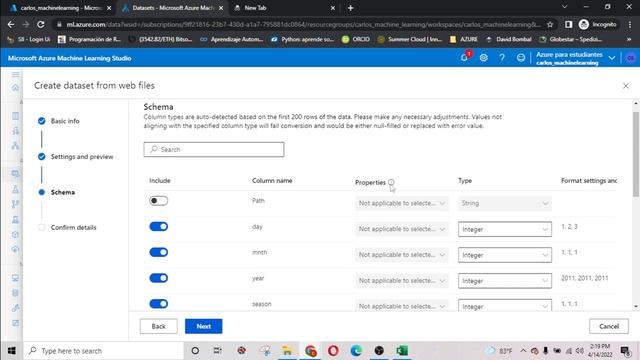The height and width of the screenshot is (360, 640).
Task: Open David Bombal bookmark
Action: point(509,39)
